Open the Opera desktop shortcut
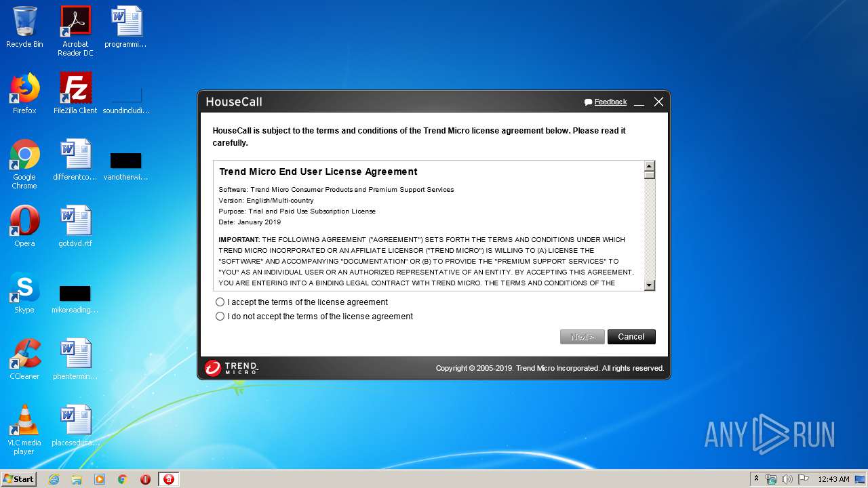868x488 pixels. click(24, 226)
